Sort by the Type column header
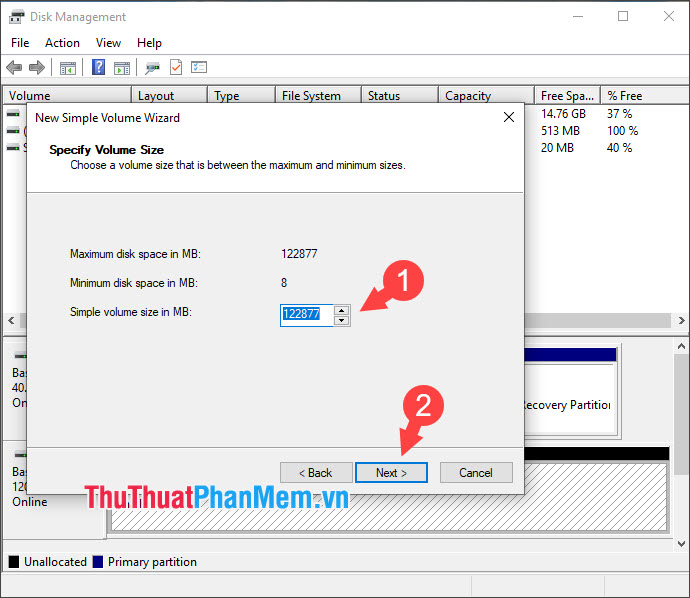The height and width of the screenshot is (598, 690). click(241, 95)
